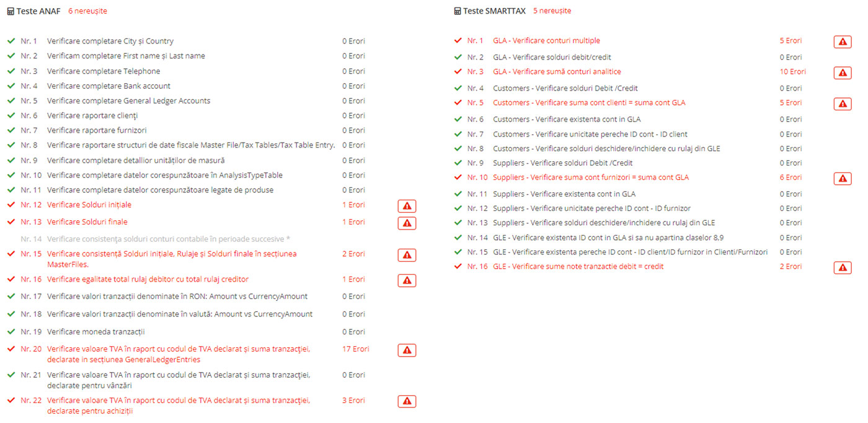Click the '17 Erori' error count
The height and width of the screenshot is (423, 868).
[x=355, y=349]
